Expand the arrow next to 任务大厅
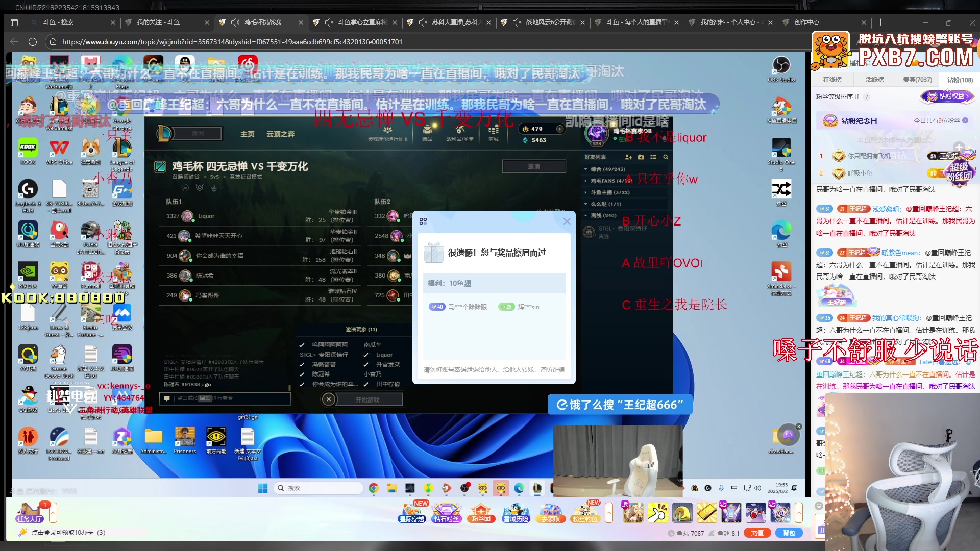The height and width of the screenshot is (551, 980). click(x=53, y=512)
